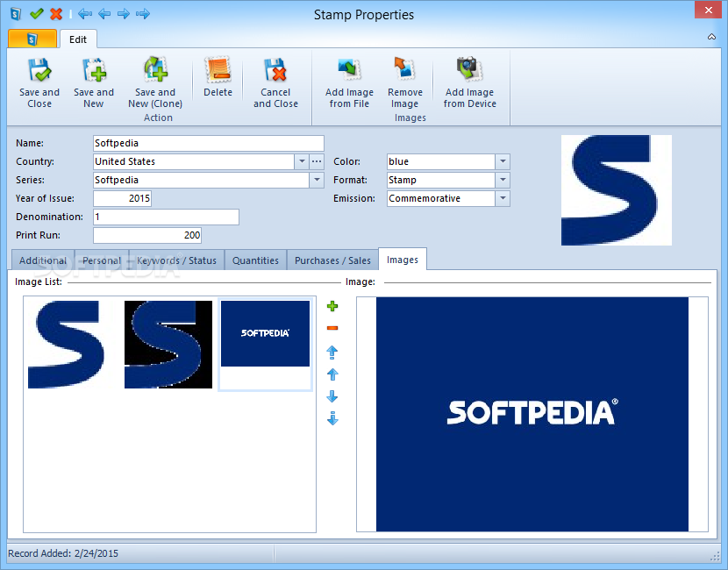Click Save and New (Clone) icon

(155, 69)
